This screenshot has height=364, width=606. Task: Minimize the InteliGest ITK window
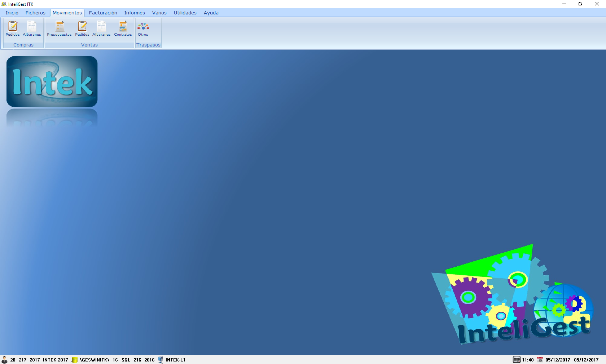click(564, 4)
